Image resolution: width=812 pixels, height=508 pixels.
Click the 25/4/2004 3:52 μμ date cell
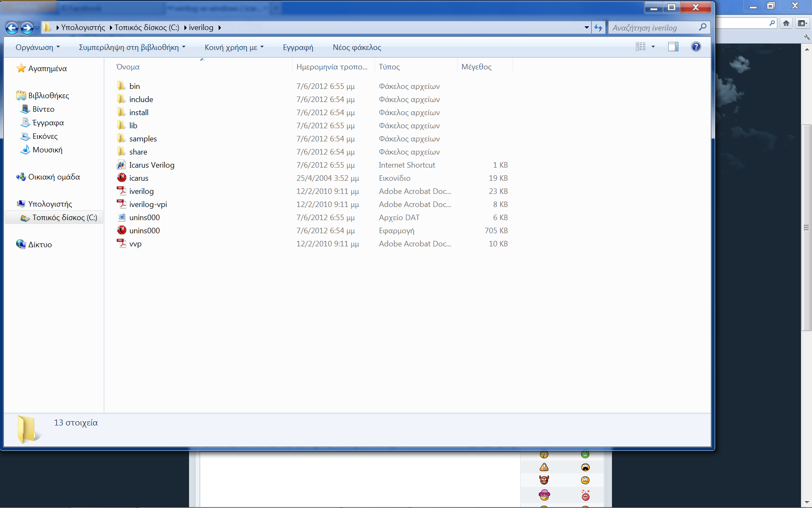(x=328, y=178)
